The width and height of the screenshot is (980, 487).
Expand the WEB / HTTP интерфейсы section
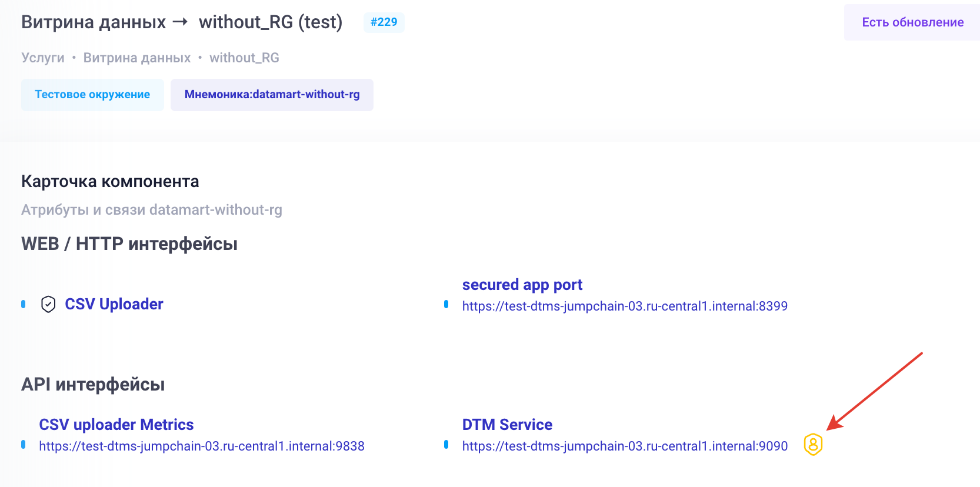129,243
